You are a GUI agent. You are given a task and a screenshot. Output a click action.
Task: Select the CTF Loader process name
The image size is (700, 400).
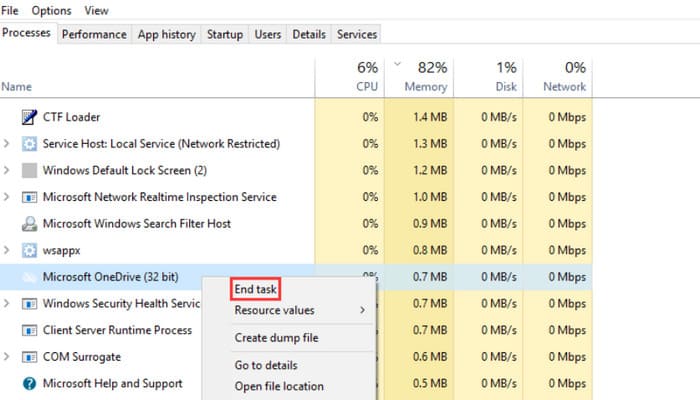point(71,117)
